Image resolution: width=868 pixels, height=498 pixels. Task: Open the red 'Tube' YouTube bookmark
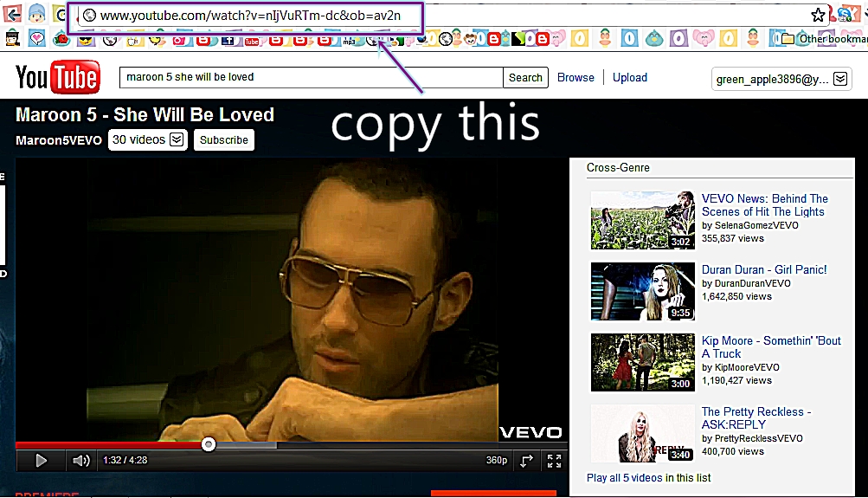pyautogui.click(x=252, y=41)
